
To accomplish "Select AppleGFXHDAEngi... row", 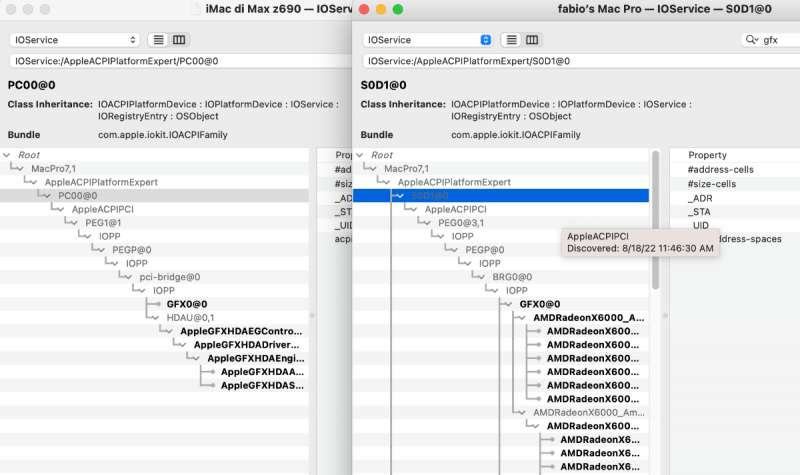I will click(256, 358).
